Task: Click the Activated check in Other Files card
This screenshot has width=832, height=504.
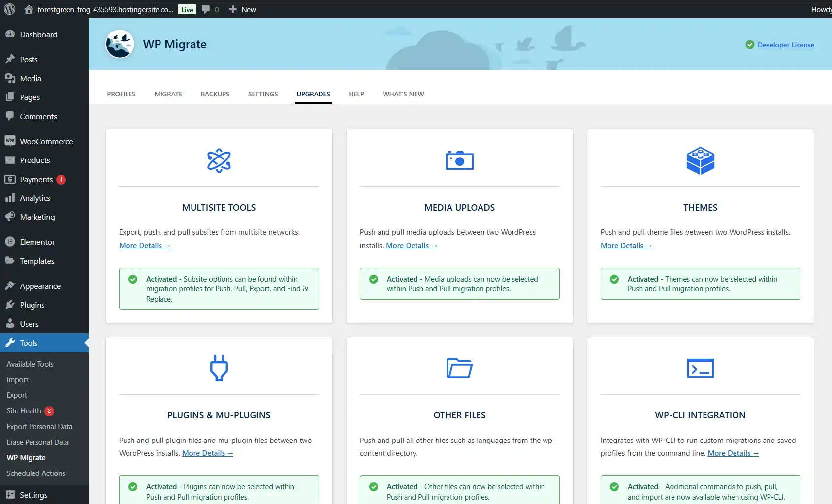Action: tap(374, 487)
